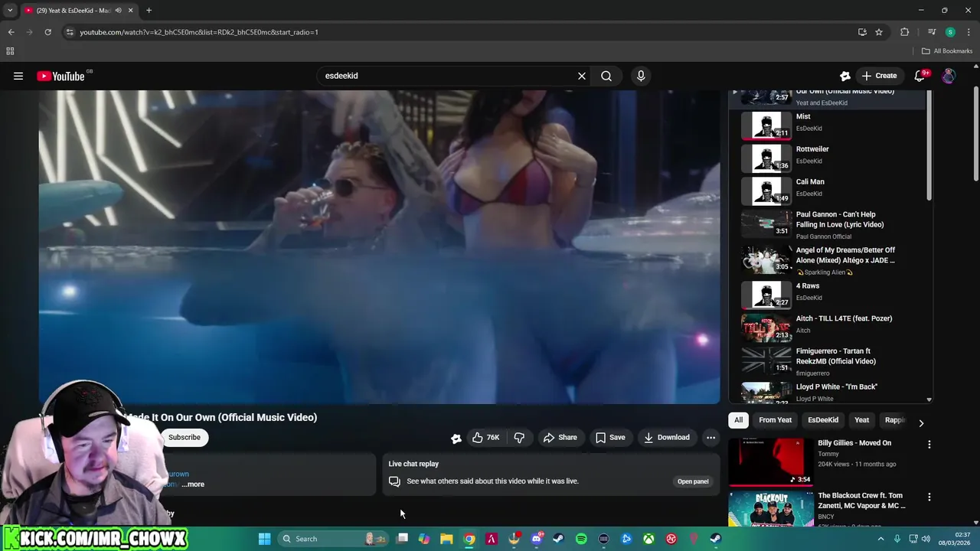Play Lloyd P White I'm Back

click(827, 391)
